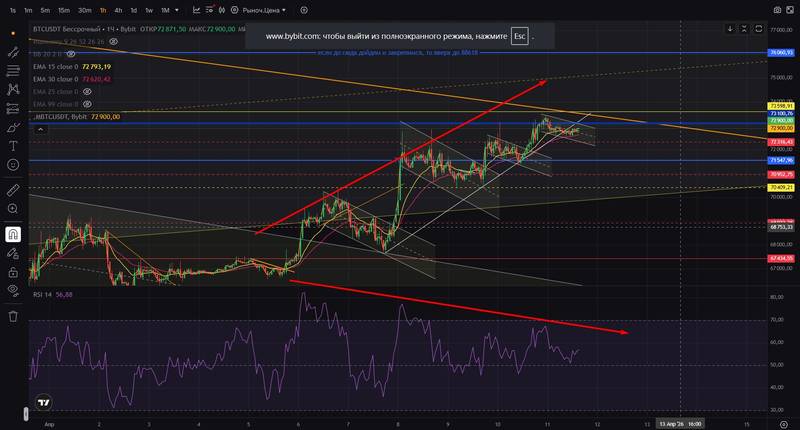This screenshot has height=430, width=800.
Task: Activate the zoom-in magnifier tool
Action: click(13, 209)
